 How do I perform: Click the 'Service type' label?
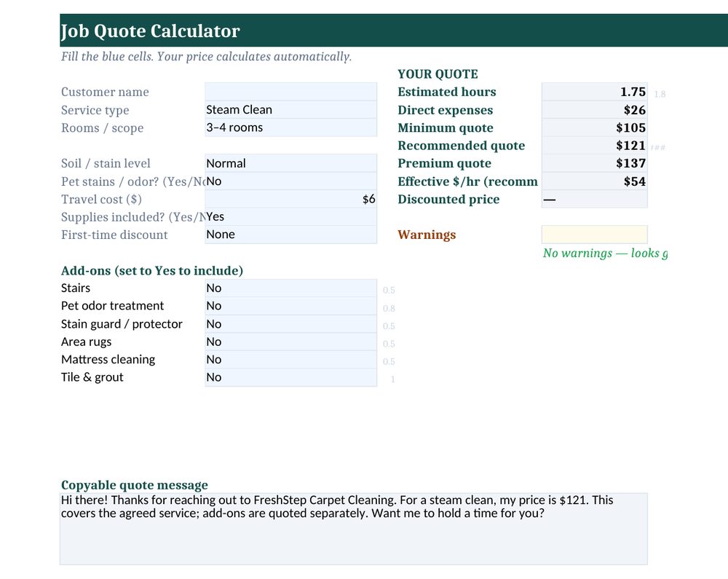[95, 110]
